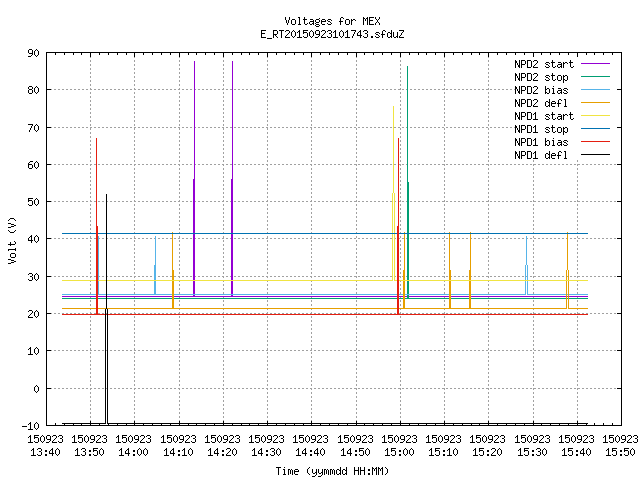The width and height of the screenshot is (640, 480).
Task: Click the x-axis label "Time (yymmdd HH:MM)"
Action: (332, 471)
